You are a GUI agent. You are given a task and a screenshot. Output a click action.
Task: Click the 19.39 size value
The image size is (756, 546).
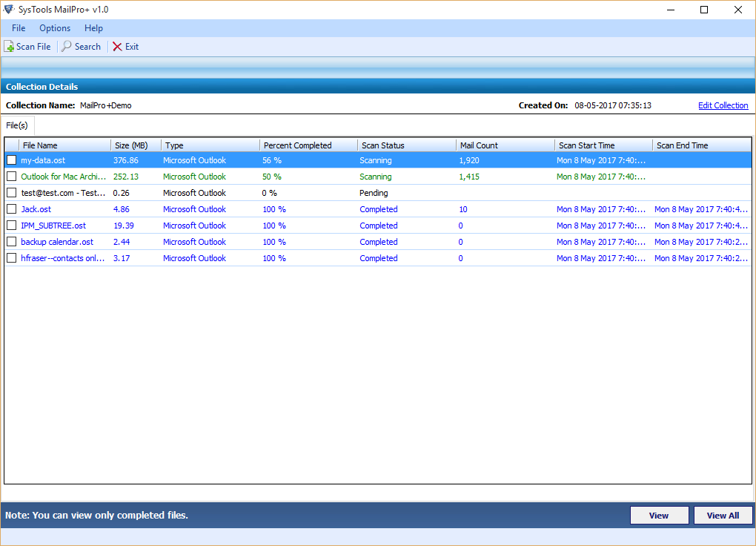point(124,226)
